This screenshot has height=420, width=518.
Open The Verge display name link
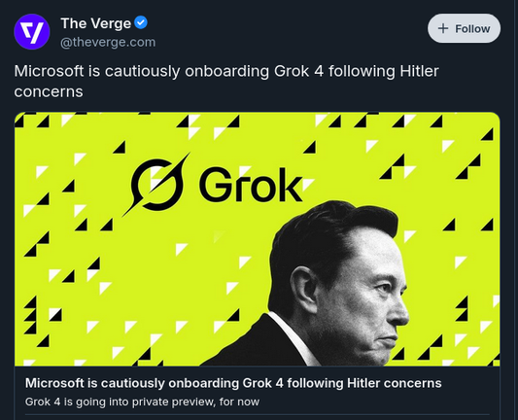tap(96, 23)
